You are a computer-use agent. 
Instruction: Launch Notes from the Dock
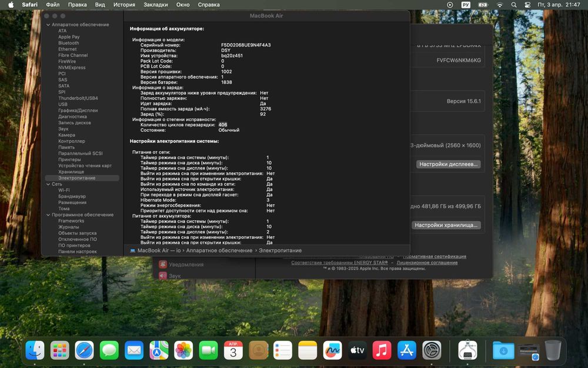pyautogui.click(x=308, y=350)
